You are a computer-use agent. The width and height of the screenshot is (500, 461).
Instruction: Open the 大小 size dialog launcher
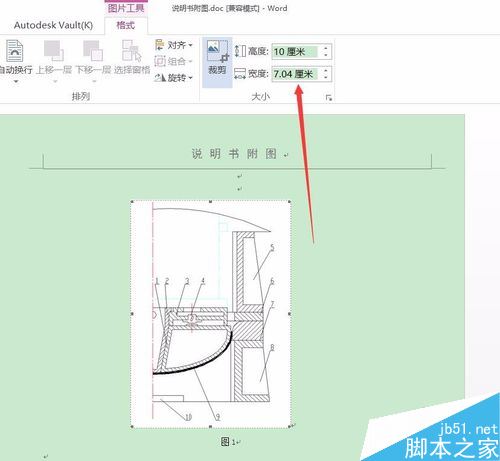[x=329, y=97]
